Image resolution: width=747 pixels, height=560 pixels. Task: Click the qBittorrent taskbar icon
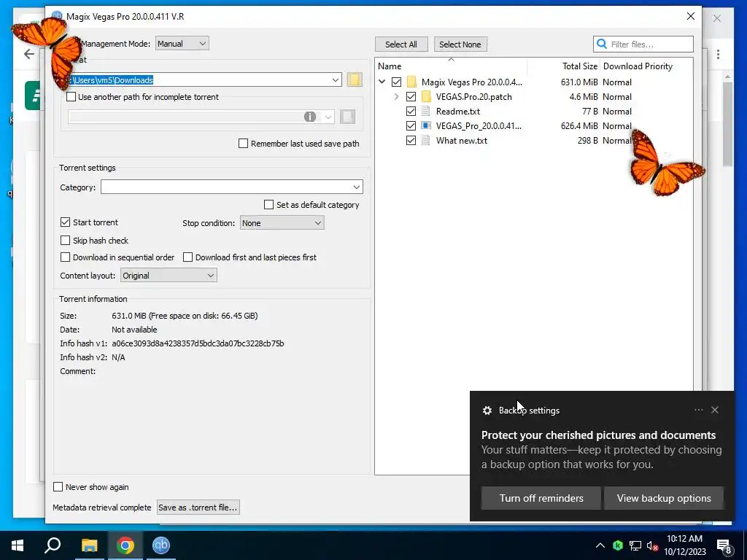point(161,545)
